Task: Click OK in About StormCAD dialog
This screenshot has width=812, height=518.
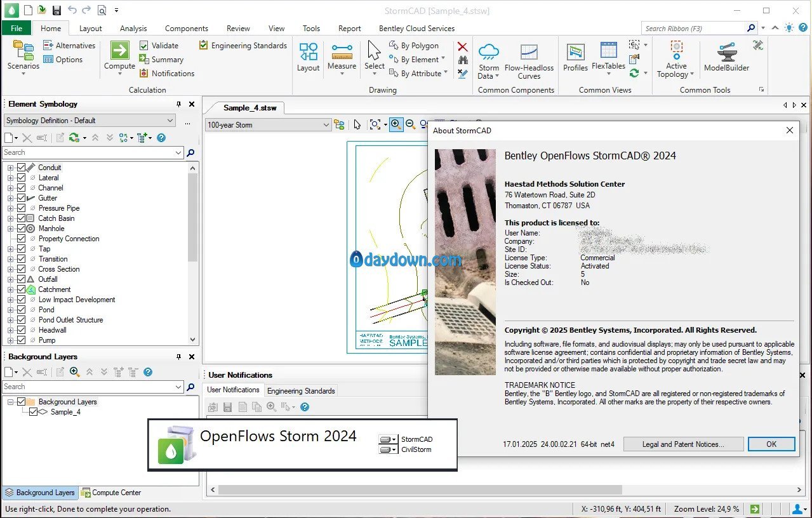Action: coord(771,444)
